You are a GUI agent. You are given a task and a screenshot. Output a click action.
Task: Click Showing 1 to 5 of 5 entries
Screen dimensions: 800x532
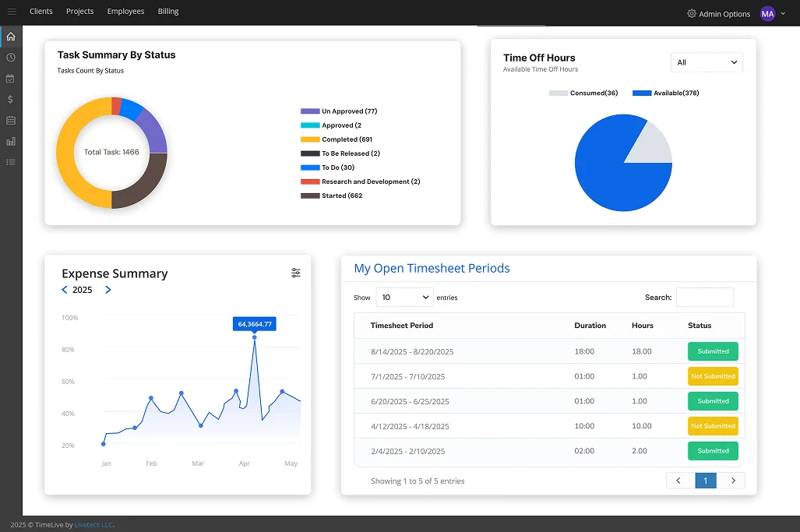click(418, 481)
